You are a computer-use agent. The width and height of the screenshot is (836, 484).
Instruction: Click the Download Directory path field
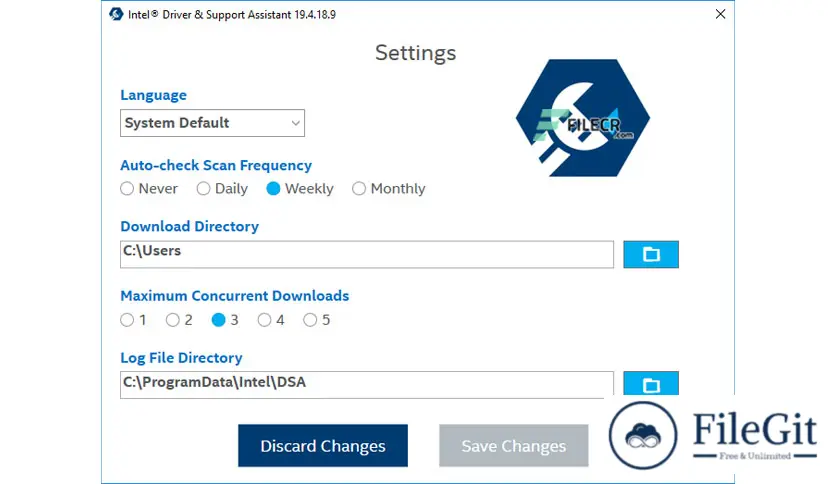click(366, 254)
